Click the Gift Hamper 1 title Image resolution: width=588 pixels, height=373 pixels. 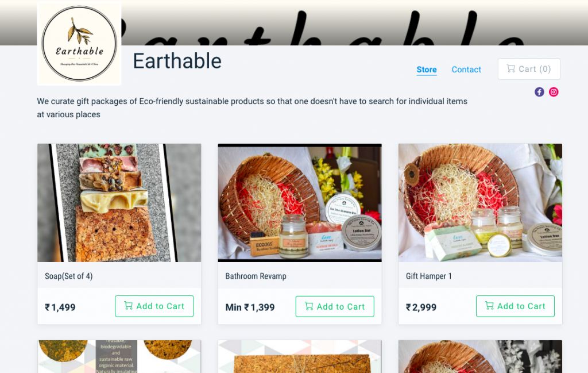[428, 276]
